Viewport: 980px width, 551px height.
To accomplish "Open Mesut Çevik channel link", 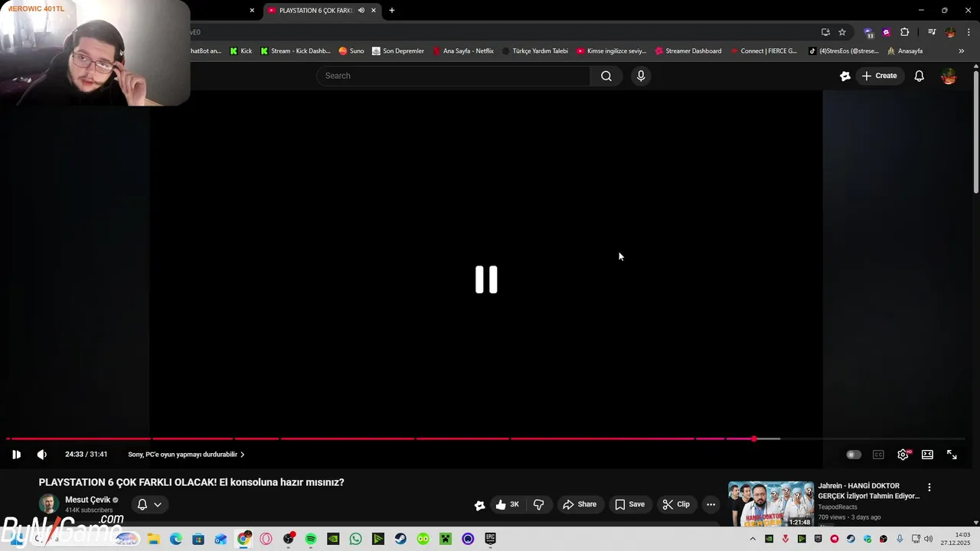I will pyautogui.click(x=88, y=500).
